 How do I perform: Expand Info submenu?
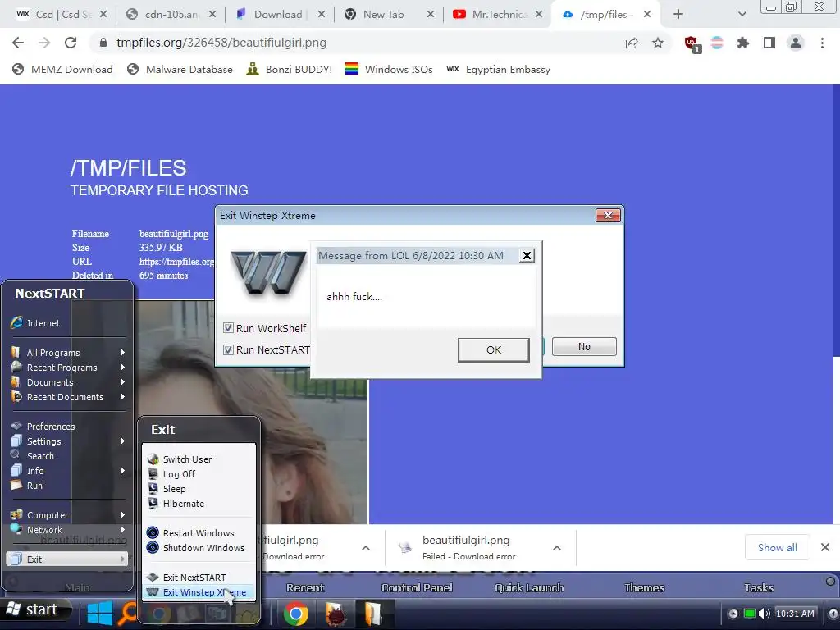[x=69, y=470]
